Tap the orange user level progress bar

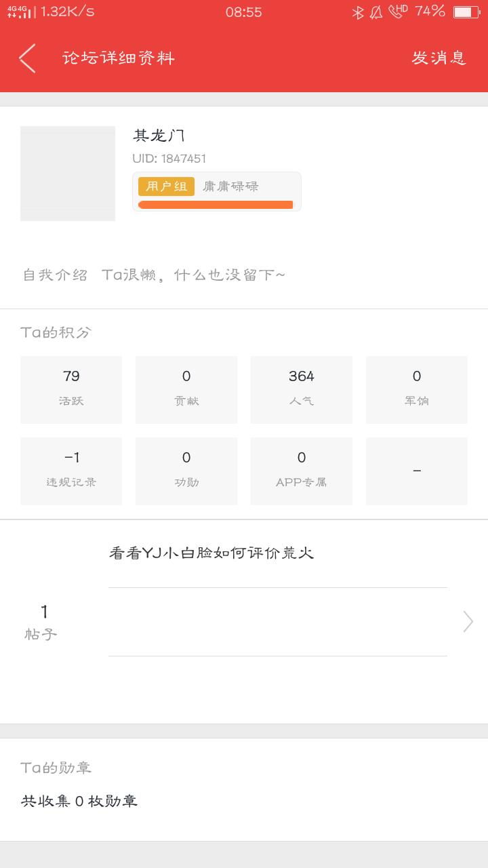pyautogui.click(x=216, y=205)
